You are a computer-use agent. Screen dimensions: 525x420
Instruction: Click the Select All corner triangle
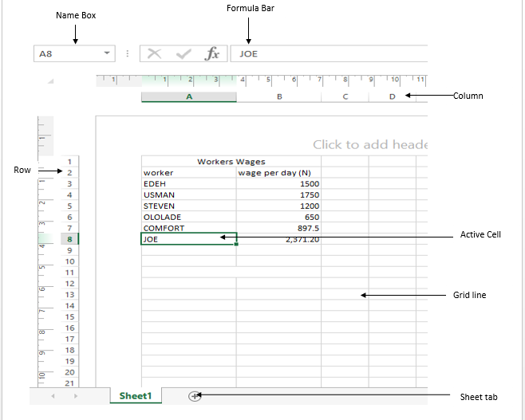tap(50, 81)
